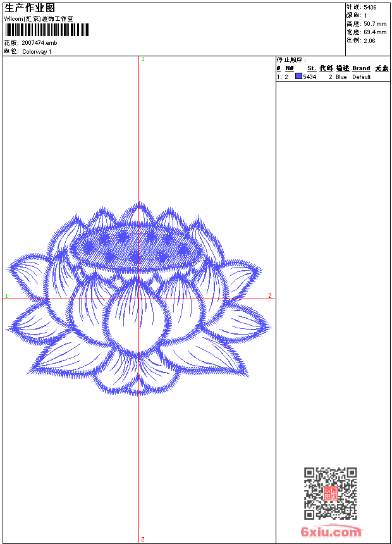This screenshot has height=544, width=392.
Task: Click the 5434 stitch value in color row
Action: [x=310, y=77]
